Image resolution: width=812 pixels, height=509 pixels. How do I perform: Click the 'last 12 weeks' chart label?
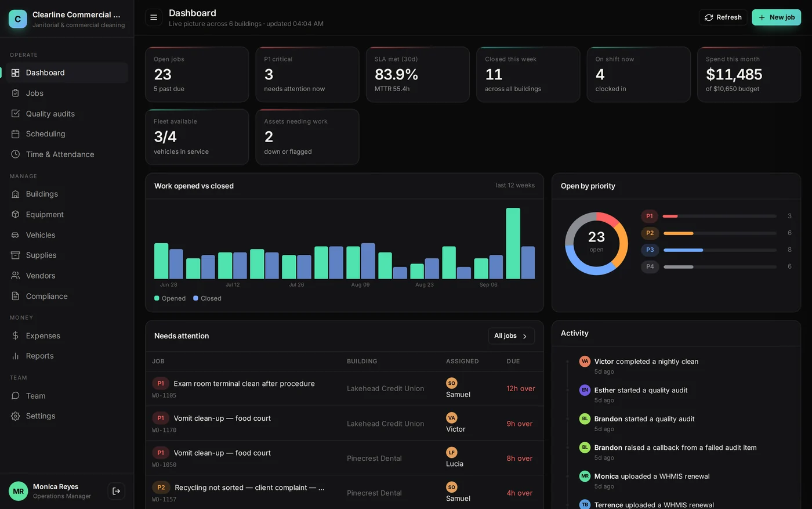515,185
